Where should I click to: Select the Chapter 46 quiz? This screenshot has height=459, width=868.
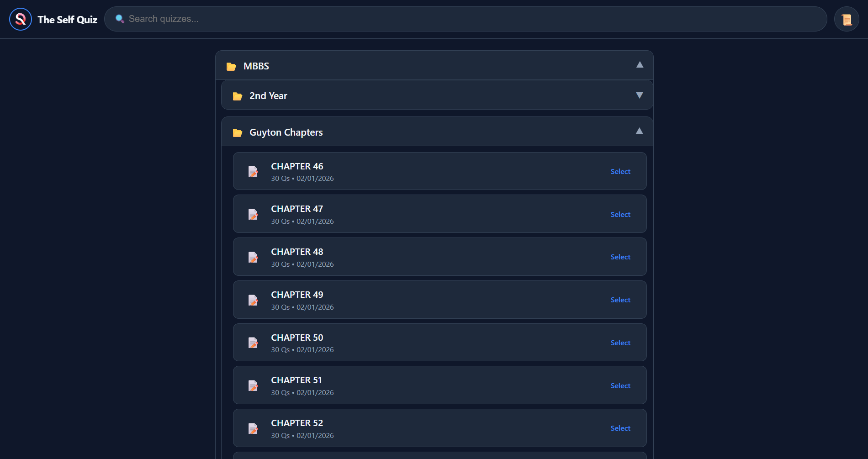(x=620, y=171)
